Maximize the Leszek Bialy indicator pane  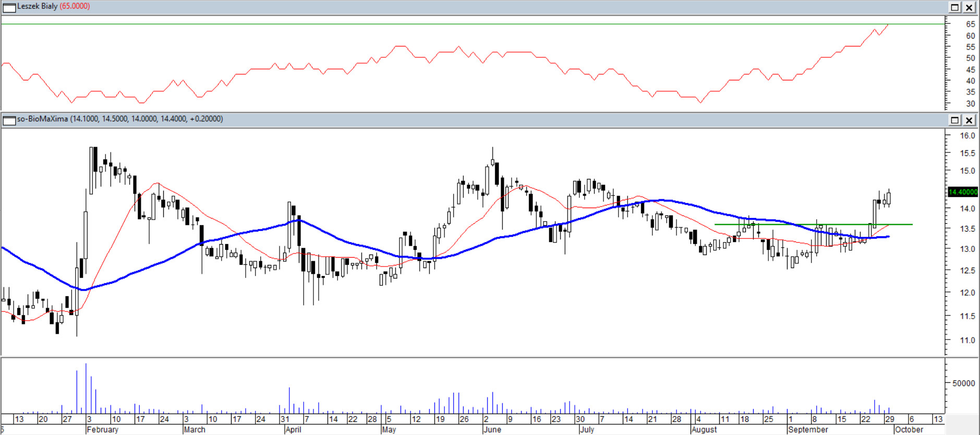click(x=954, y=7)
